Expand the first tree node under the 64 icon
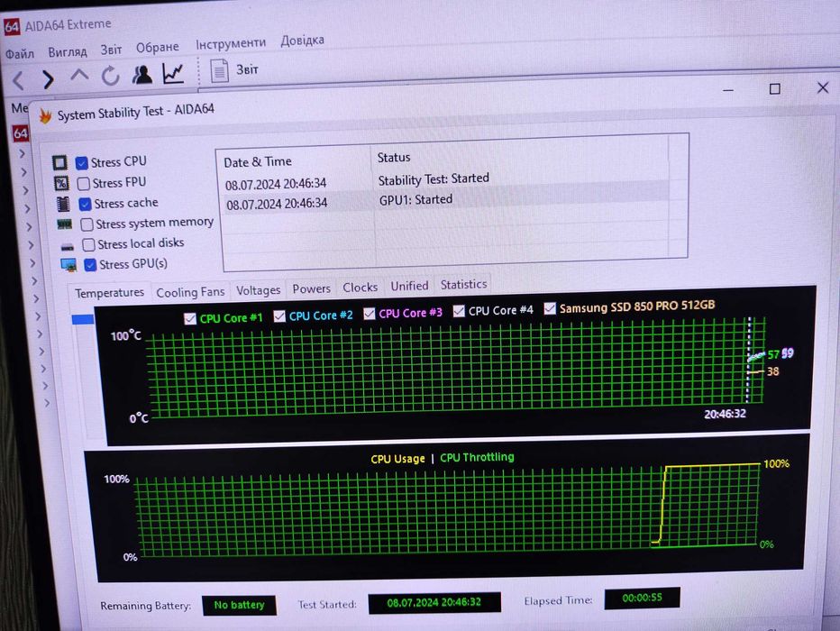Image resolution: width=840 pixels, height=631 pixels. (x=22, y=154)
